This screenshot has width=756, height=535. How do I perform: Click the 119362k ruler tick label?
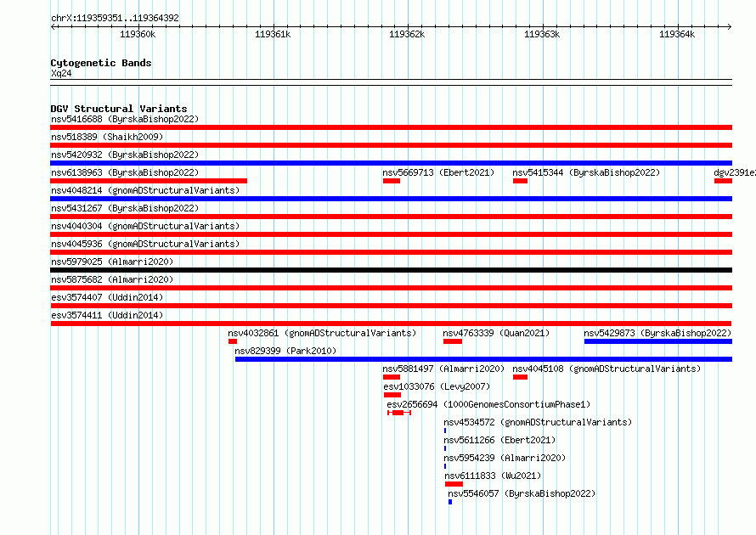407,34
